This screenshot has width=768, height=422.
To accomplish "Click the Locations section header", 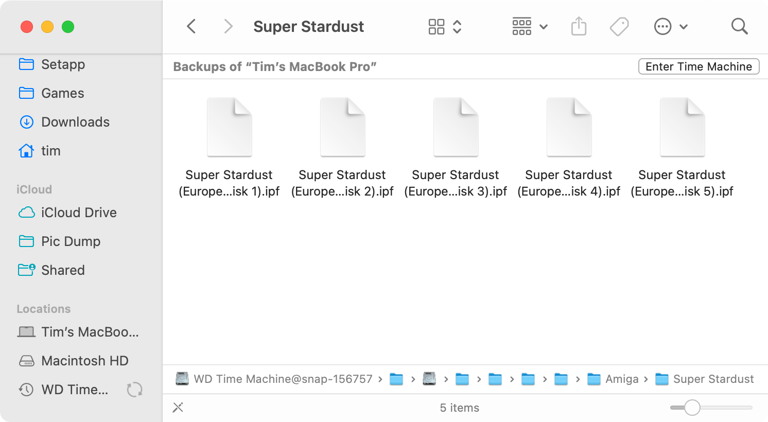I will coord(44,309).
